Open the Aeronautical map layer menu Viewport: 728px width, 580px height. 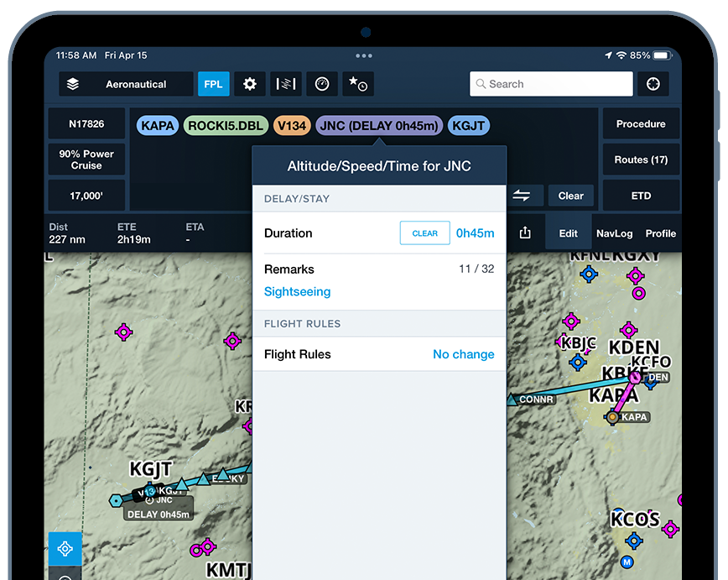126,84
